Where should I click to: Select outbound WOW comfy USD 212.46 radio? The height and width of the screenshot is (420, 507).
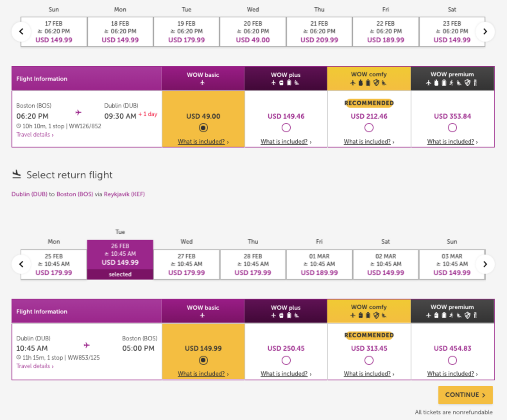[x=369, y=128]
